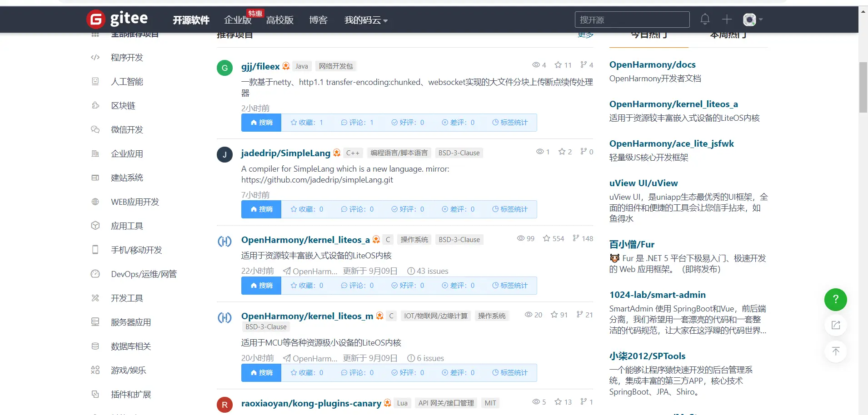Select the 企业应用 category icon
Image resolution: width=868 pixels, height=415 pixels.
pos(95,153)
